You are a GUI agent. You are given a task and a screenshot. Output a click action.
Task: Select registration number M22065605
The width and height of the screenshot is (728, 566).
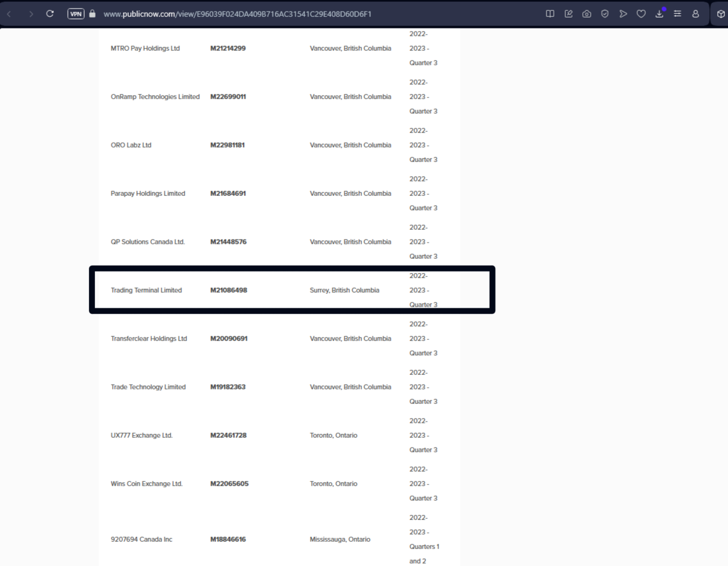229,484
